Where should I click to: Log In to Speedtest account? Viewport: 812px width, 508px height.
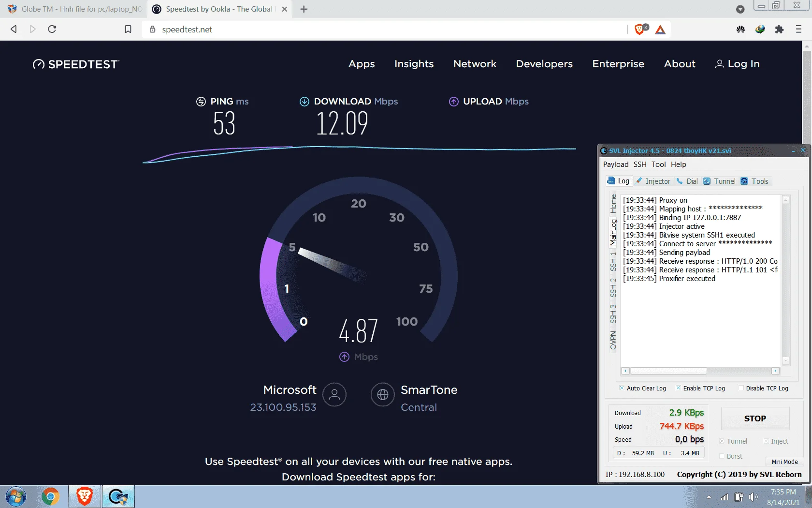click(738, 64)
